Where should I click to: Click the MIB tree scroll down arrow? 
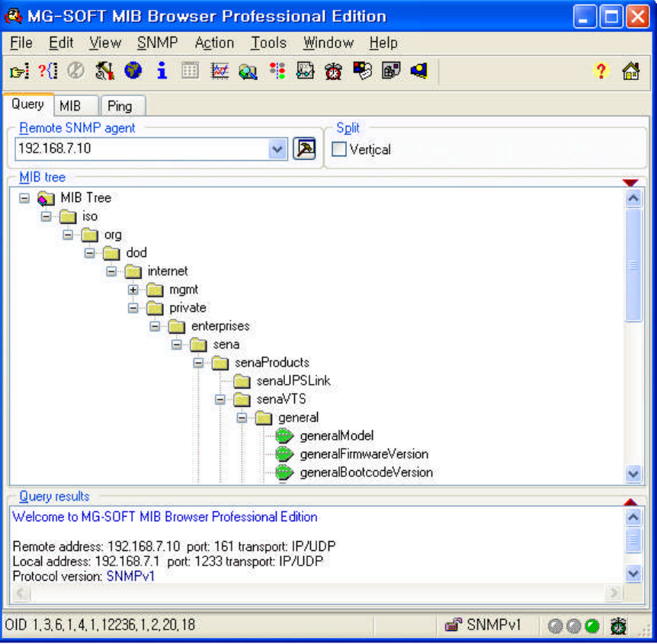pos(633,474)
